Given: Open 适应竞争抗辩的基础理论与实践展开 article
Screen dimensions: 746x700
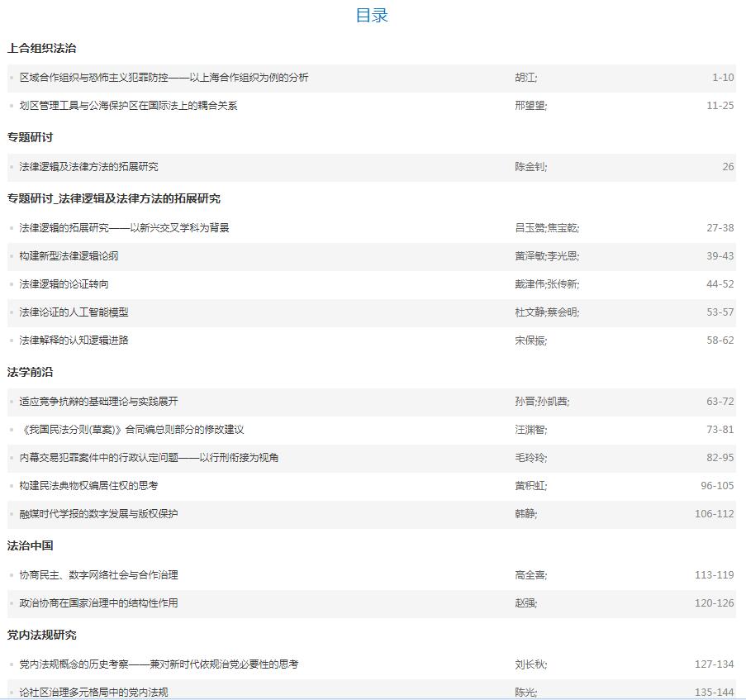Looking at the screenshot, I should [x=98, y=402].
